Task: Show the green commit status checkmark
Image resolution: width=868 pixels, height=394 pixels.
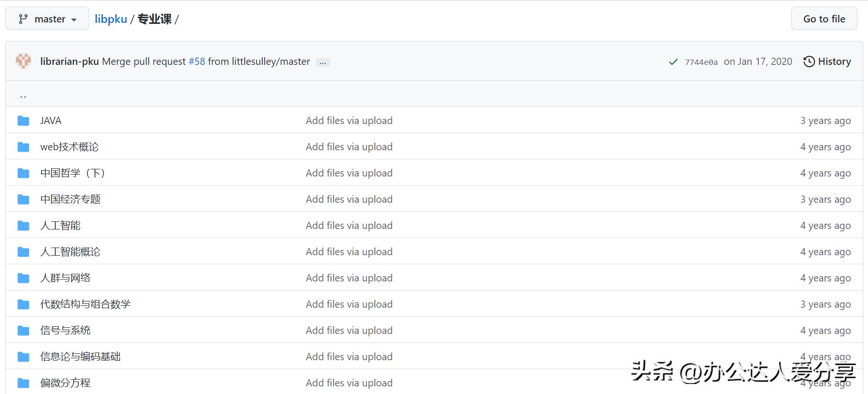Action: pos(673,62)
